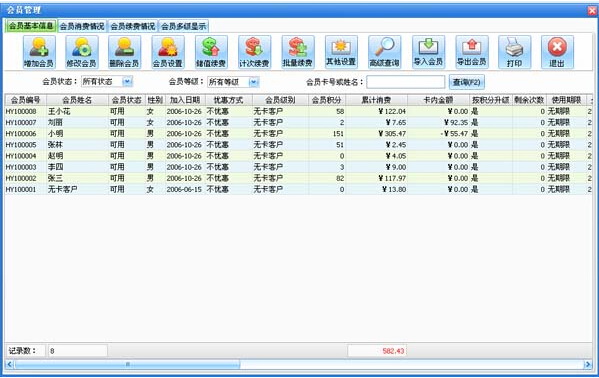Switch to the 会员续费情况 tab

pos(133,26)
